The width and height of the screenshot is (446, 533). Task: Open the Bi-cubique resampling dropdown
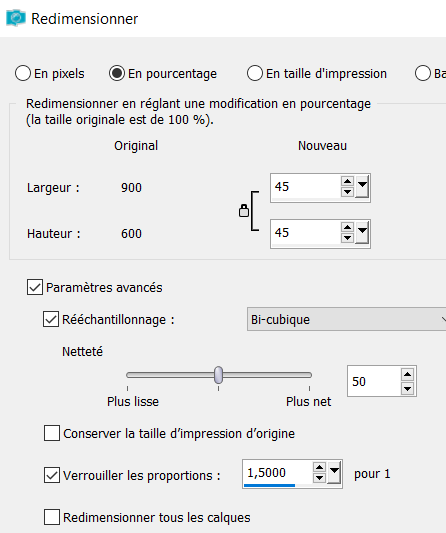pos(346,319)
